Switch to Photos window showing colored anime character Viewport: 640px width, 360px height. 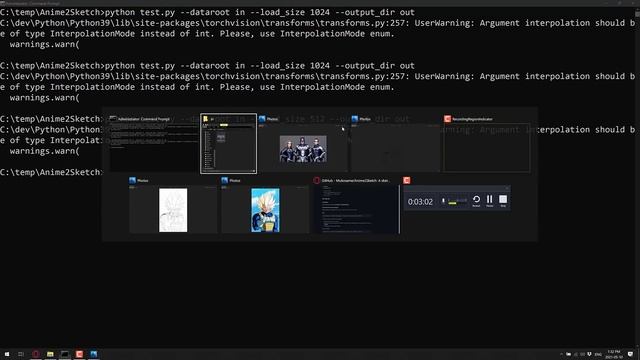(265, 209)
